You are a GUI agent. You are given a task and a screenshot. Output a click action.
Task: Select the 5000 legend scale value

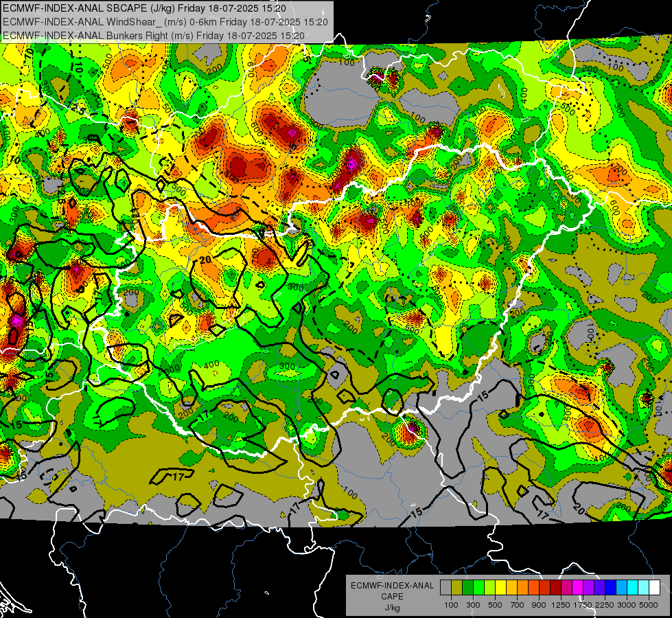pos(649,605)
